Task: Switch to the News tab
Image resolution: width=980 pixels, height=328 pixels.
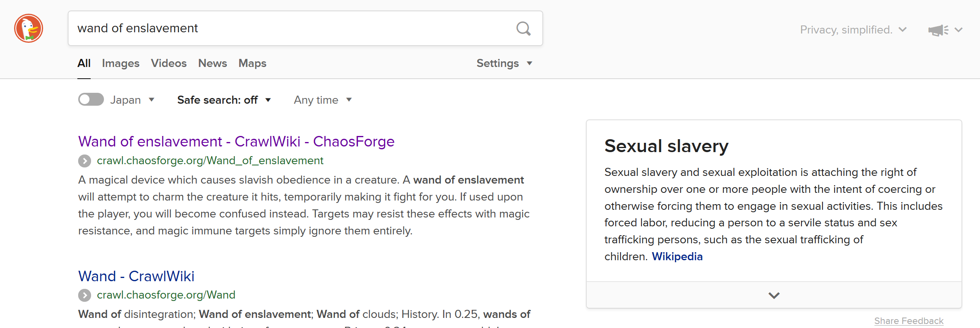Action: pyautogui.click(x=212, y=63)
